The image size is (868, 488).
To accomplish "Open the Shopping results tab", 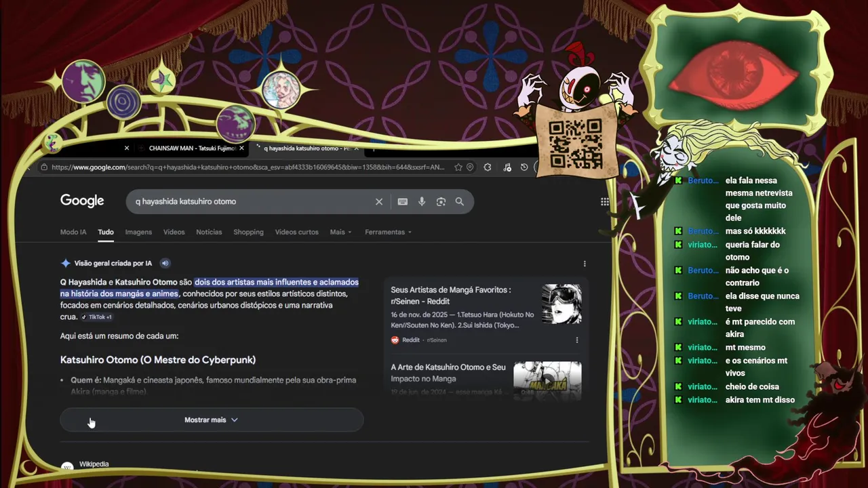I will click(x=248, y=232).
